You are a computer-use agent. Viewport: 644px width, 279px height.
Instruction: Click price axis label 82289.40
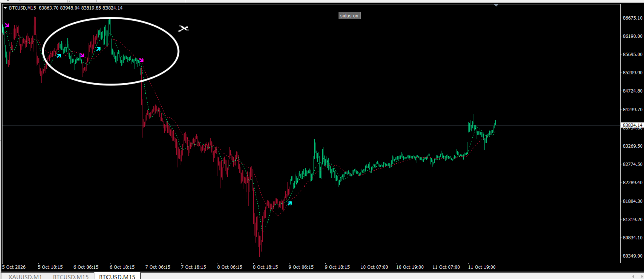point(633,183)
